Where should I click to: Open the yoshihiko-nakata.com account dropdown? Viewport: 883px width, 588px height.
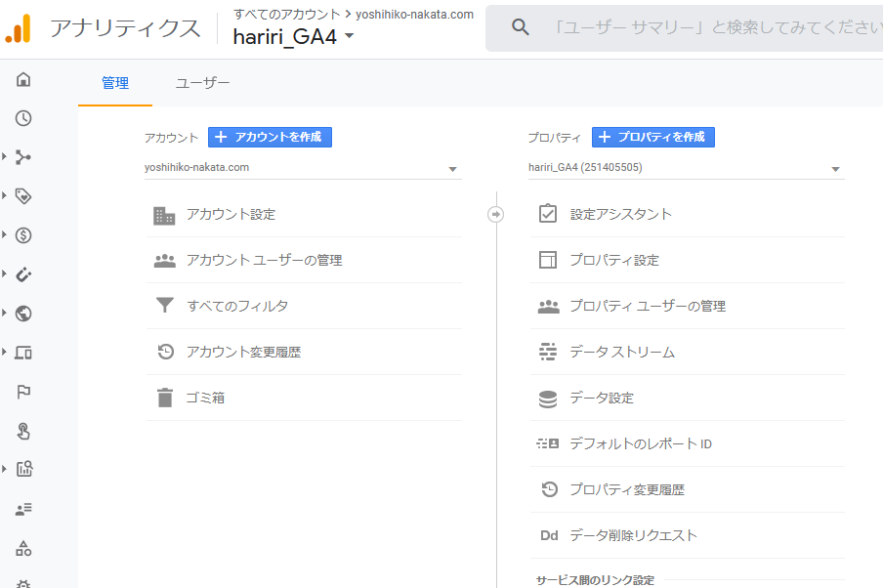303,168
